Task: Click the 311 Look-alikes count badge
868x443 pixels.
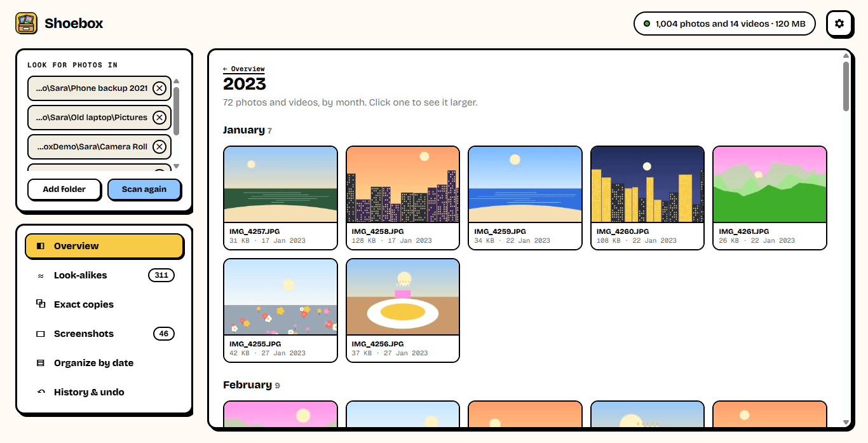Action: click(161, 275)
